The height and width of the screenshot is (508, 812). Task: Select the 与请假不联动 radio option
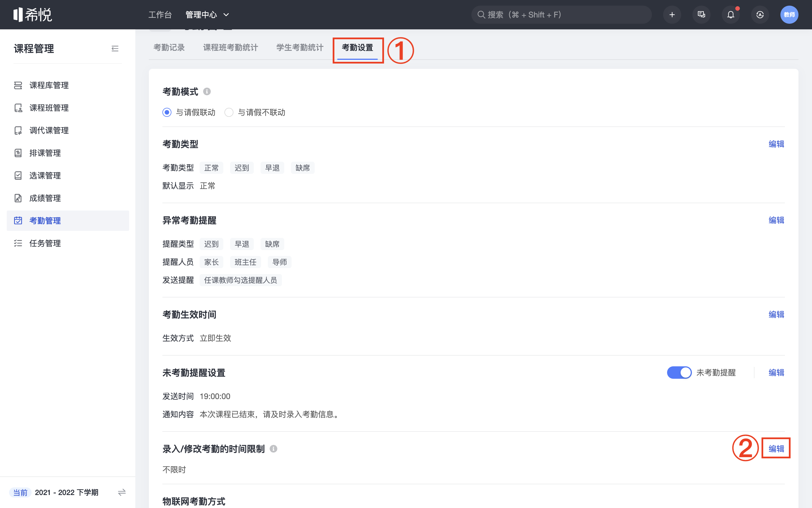click(229, 112)
